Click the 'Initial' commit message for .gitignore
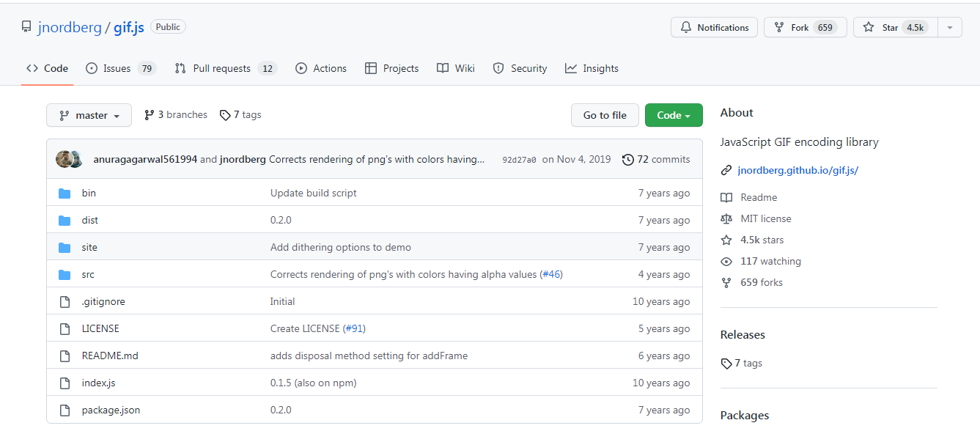Image resolution: width=980 pixels, height=431 pixels. tap(283, 301)
